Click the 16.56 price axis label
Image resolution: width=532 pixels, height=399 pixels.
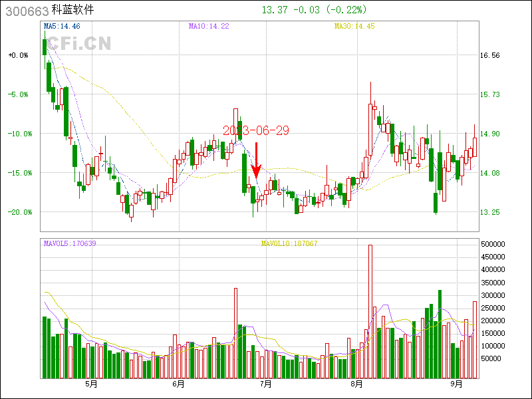coord(489,56)
